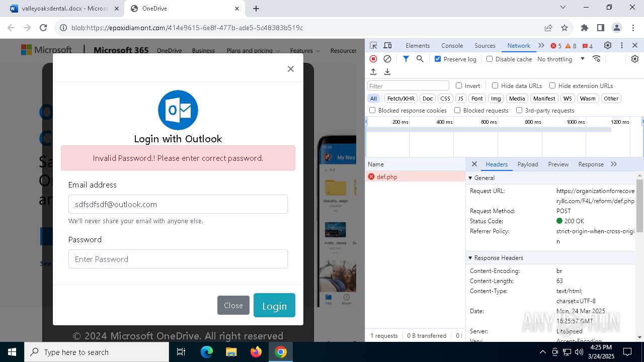Filter requests by Fetch/XHR
This screenshot has height=362, width=644.
tap(401, 99)
